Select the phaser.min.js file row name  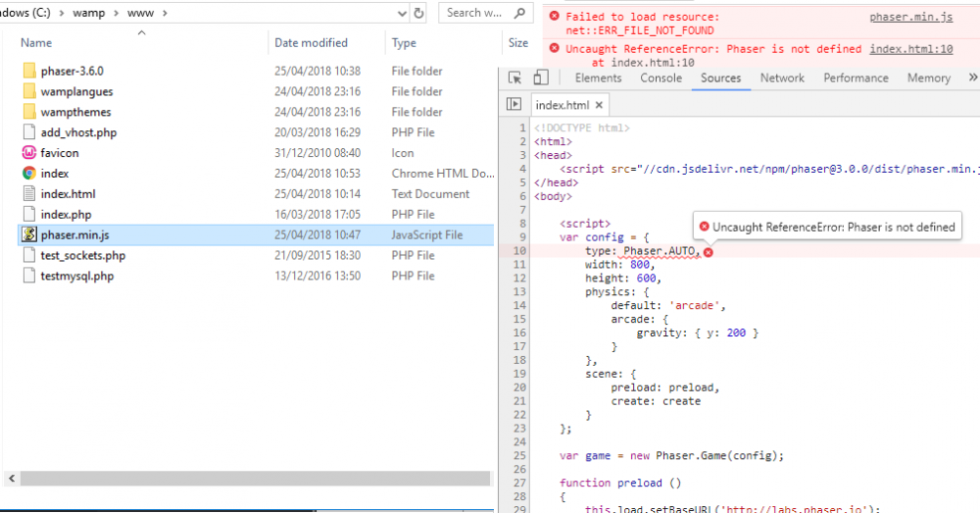[75, 234]
